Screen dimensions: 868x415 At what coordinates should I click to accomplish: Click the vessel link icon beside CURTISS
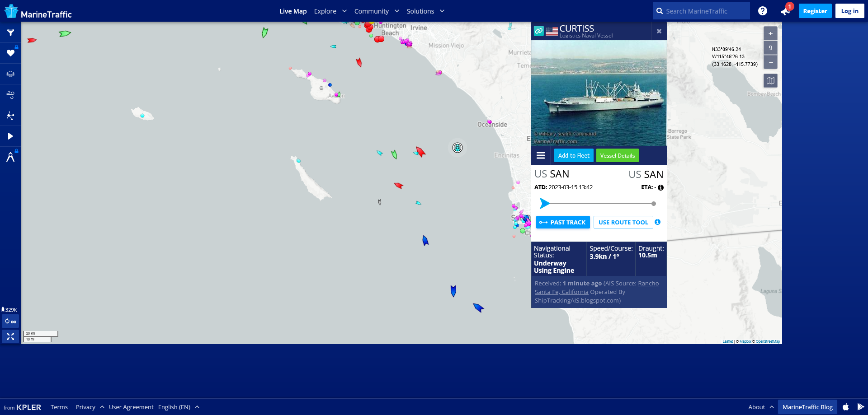(x=538, y=31)
